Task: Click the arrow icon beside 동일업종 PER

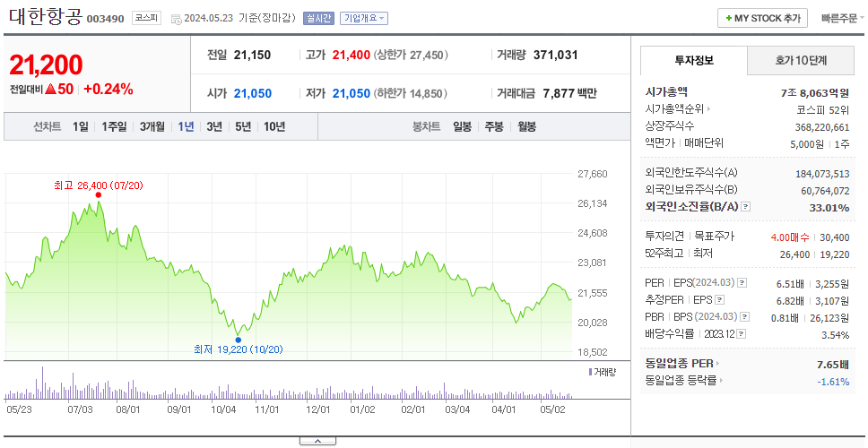Action: 717,364
